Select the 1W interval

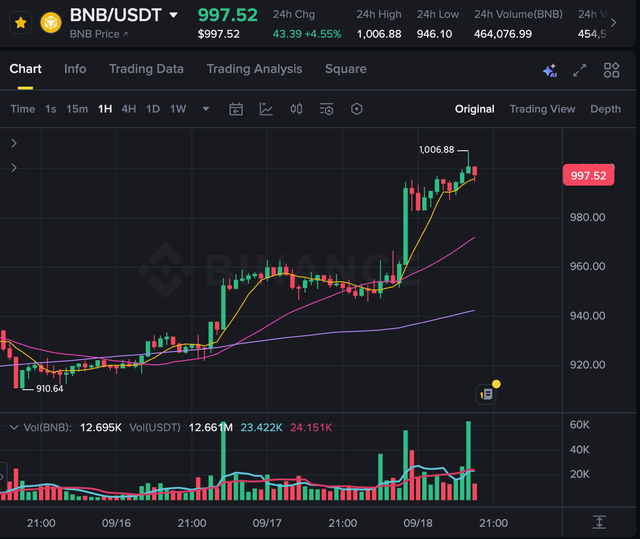[x=178, y=109]
